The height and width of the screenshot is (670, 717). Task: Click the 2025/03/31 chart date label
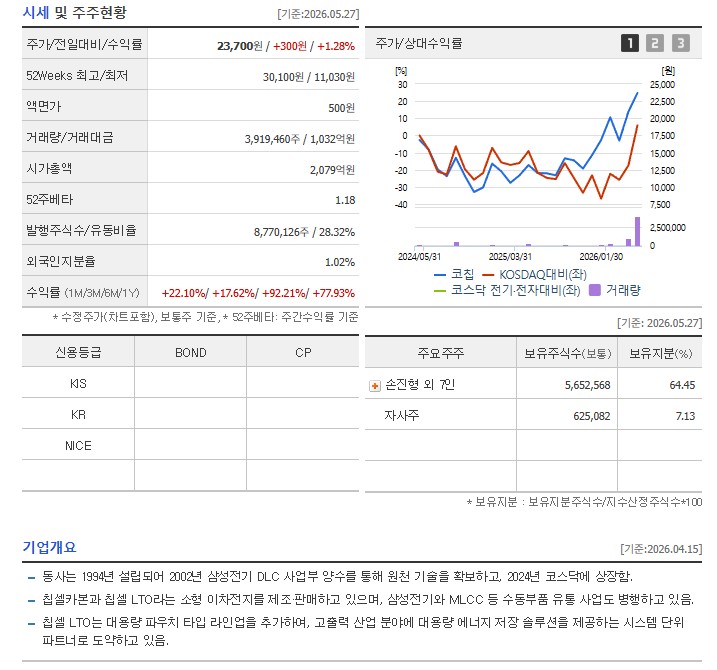click(x=510, y=257)
